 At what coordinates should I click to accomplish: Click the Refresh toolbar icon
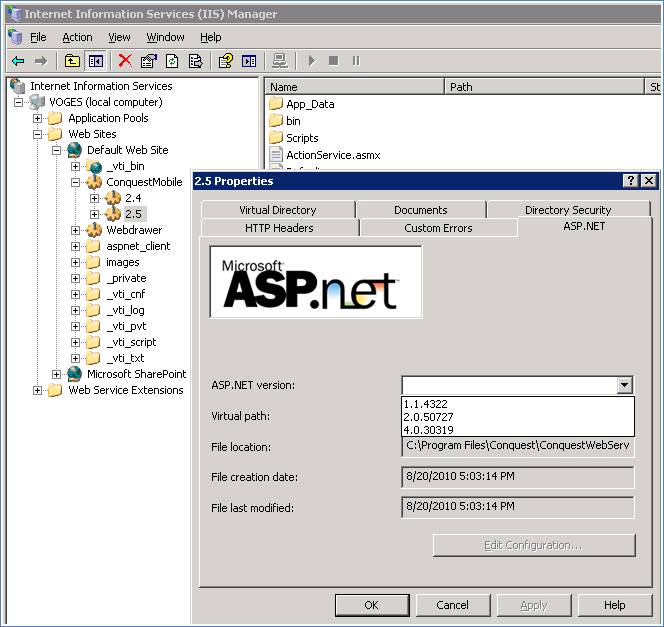[x=172, y=61]
